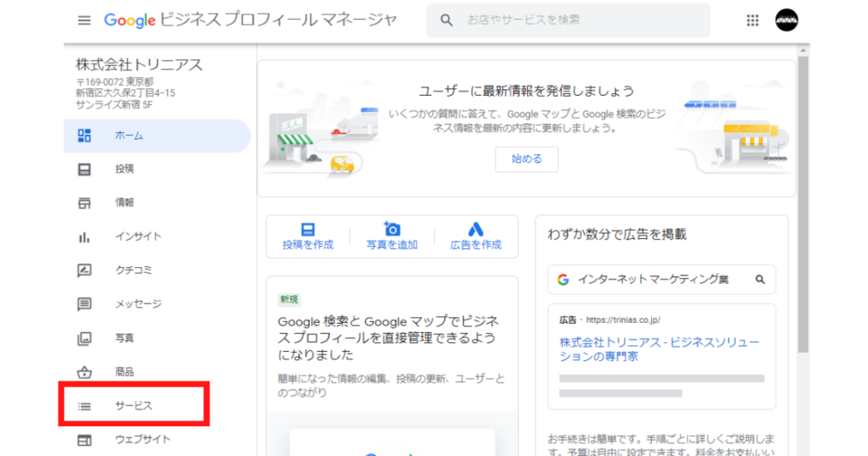The width and height of the screenshot is (868, 456).
Task: Click the Google logo in header
Action: tap(130, 20)
